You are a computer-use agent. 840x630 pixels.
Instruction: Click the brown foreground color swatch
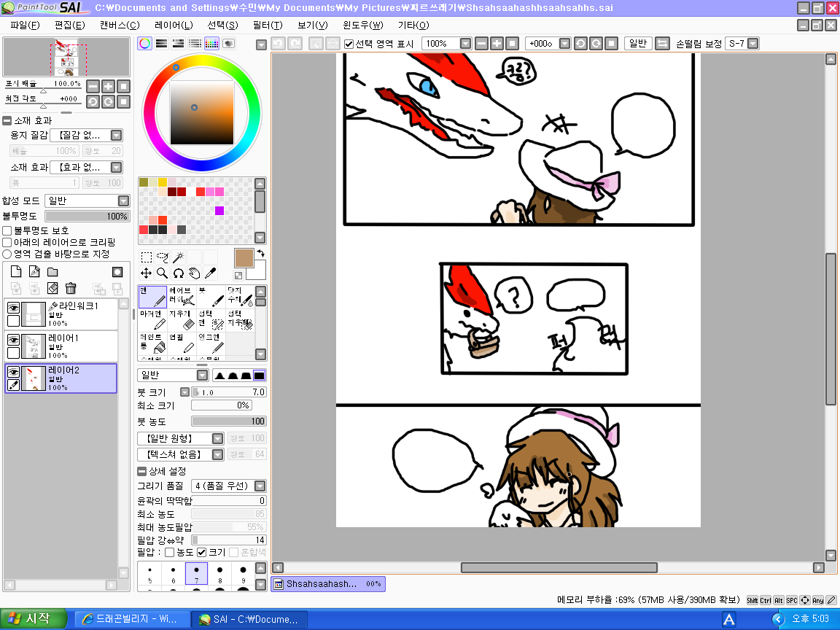pyautogui.click(x=244, y=258)
